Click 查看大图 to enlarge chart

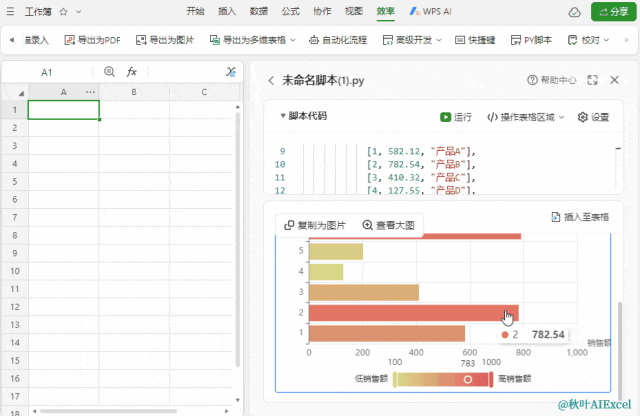pos(388,225)
